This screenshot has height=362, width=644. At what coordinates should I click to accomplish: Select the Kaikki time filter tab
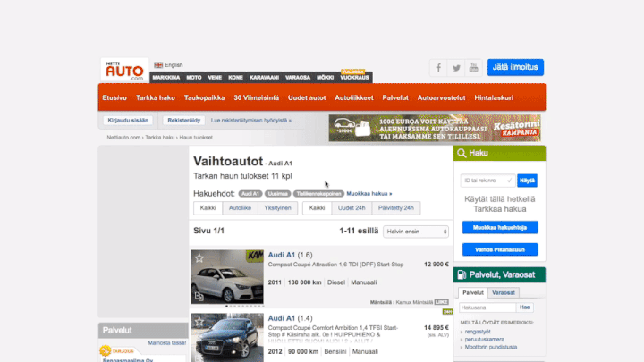click(317, 208)
